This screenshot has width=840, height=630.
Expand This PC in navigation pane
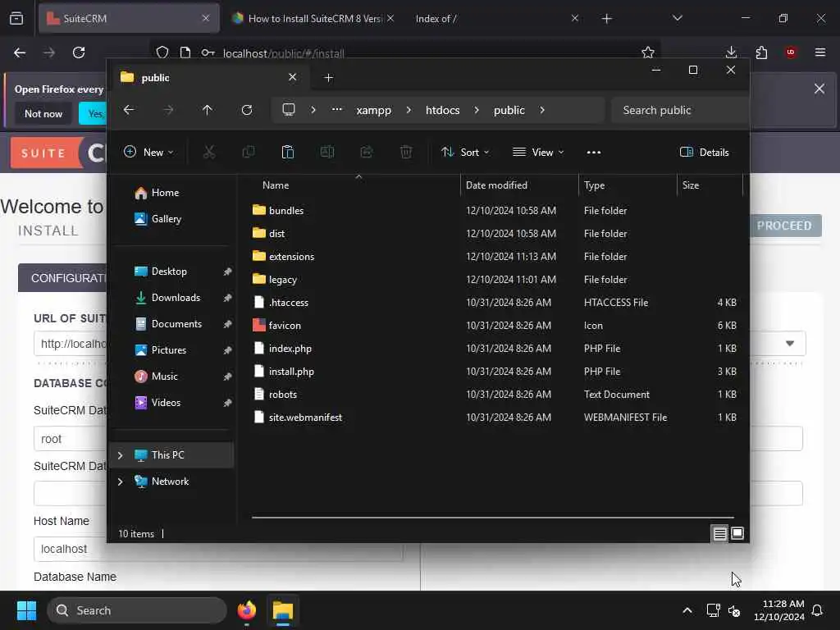tap(120, 454)
